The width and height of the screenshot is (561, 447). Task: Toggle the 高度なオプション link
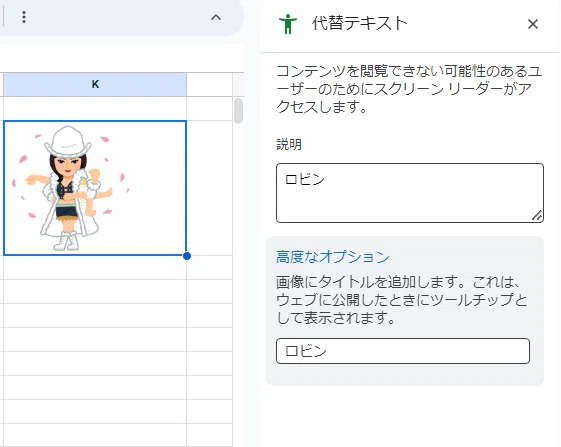tap(332, 257)
